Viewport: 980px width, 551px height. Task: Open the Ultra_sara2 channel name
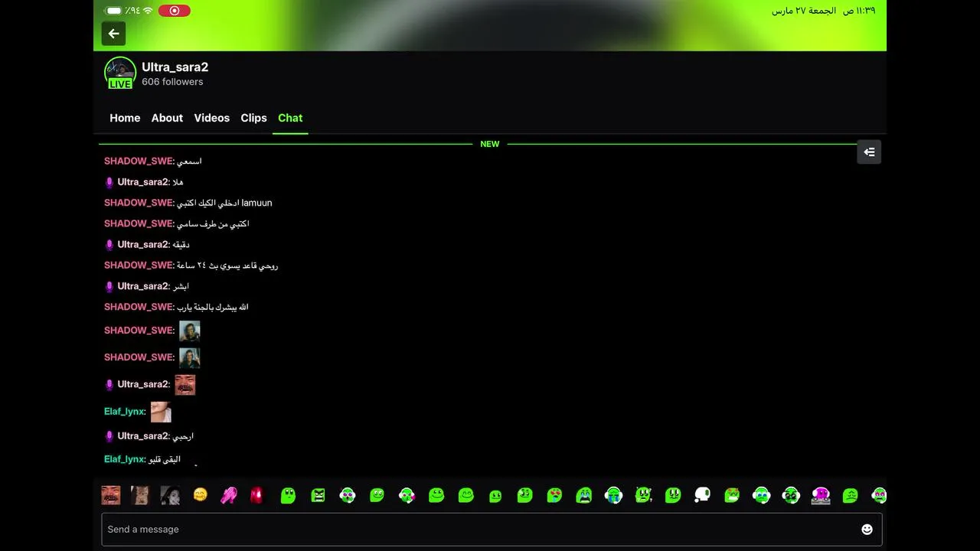click(175, 67)
